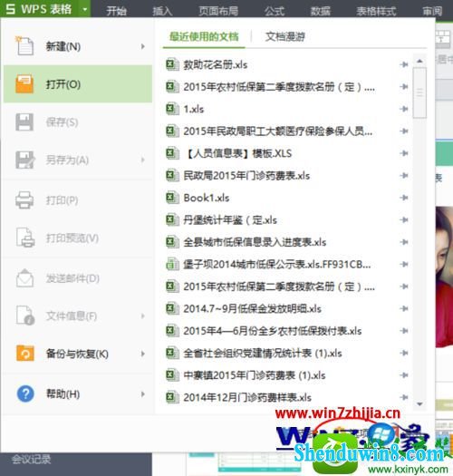Click the spreadsheet icon beside 1.xls
This screenshot has height=476, width=453.
172,109
